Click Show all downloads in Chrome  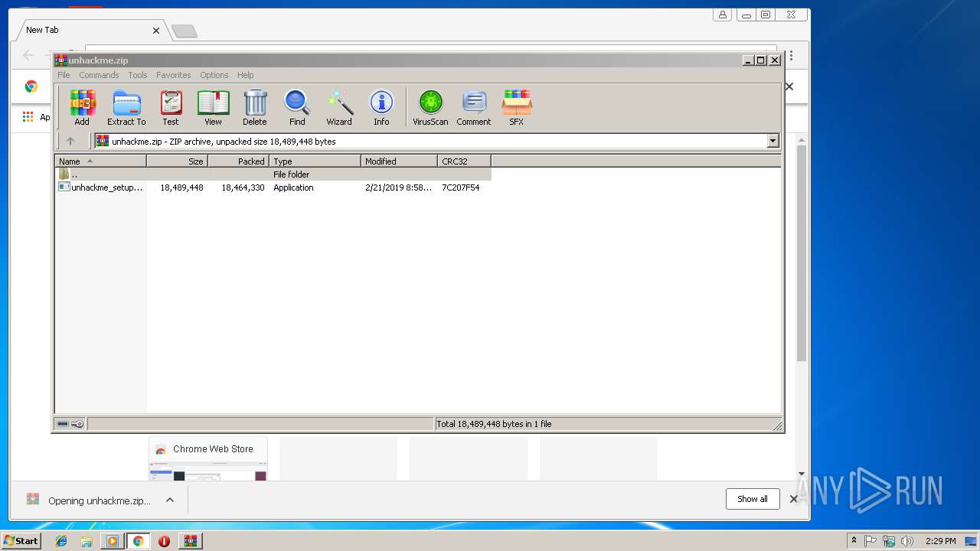753,499
